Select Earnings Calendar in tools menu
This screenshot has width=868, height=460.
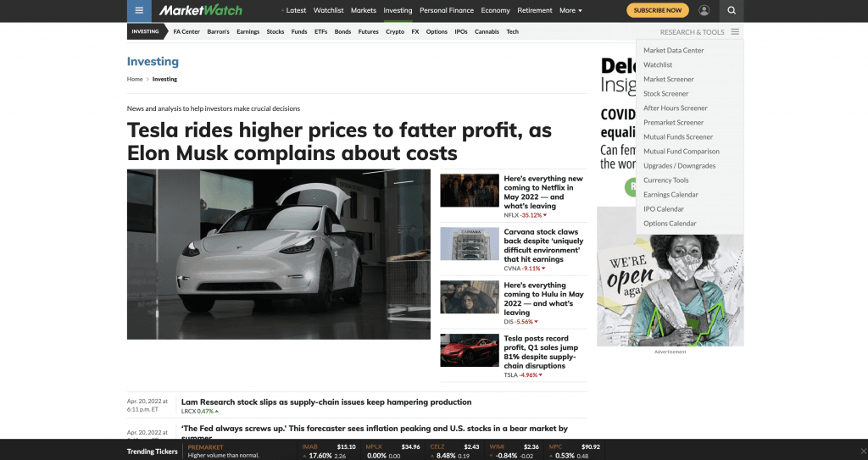click(671, 194)
